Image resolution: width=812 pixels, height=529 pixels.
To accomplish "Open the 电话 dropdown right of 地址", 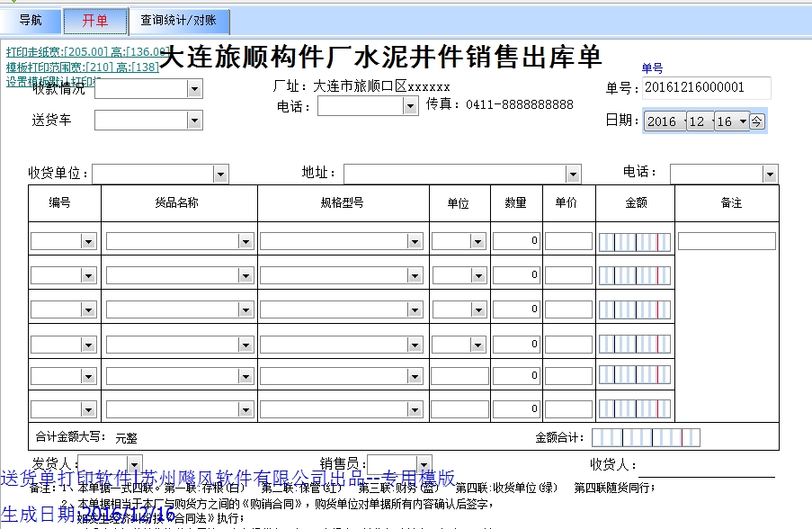I will pyautogui.click(x=770, y=175).
